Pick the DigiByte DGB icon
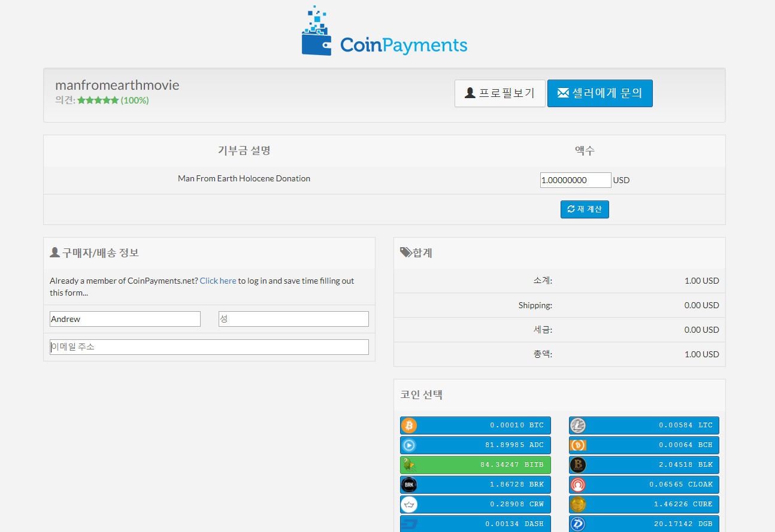This screenshot has height=532, width=775. point(578,524)
